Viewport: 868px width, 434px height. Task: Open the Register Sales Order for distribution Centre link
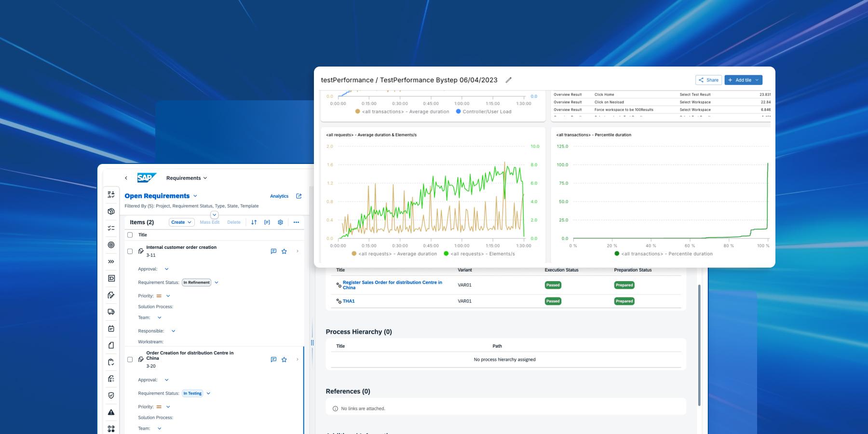coord(392,285)
